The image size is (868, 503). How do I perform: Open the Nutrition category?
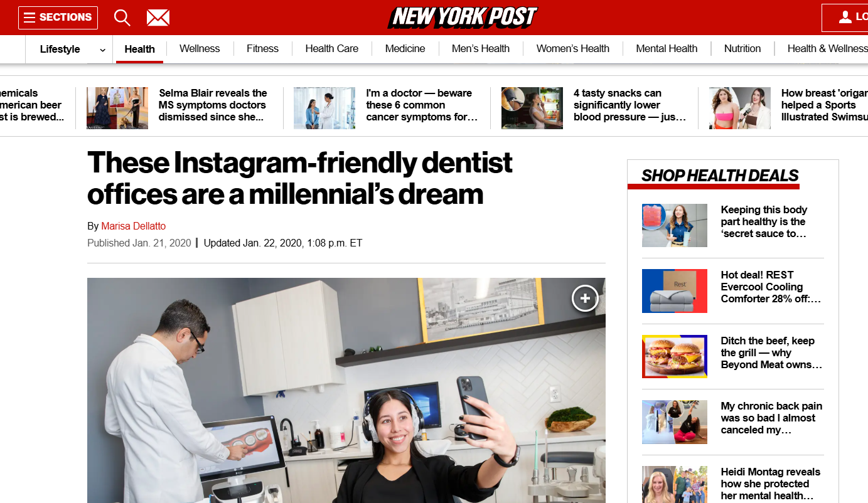[x=742, y=48]
